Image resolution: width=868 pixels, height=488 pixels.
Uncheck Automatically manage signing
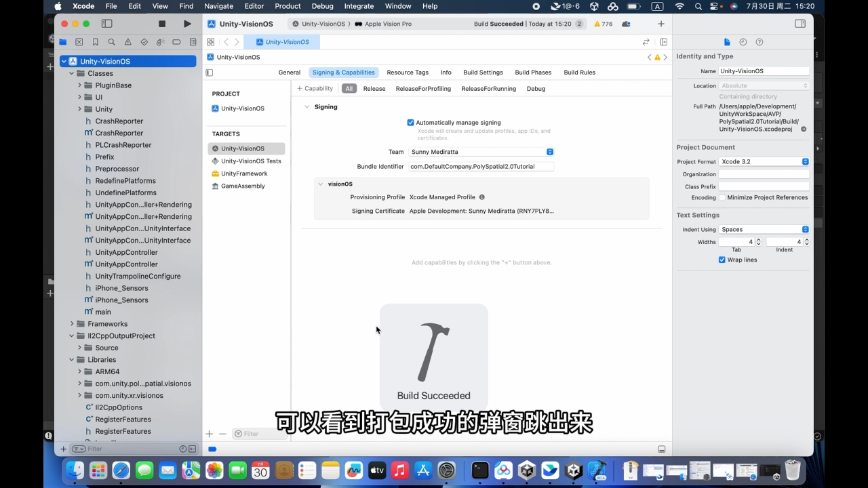click(410, 123)
